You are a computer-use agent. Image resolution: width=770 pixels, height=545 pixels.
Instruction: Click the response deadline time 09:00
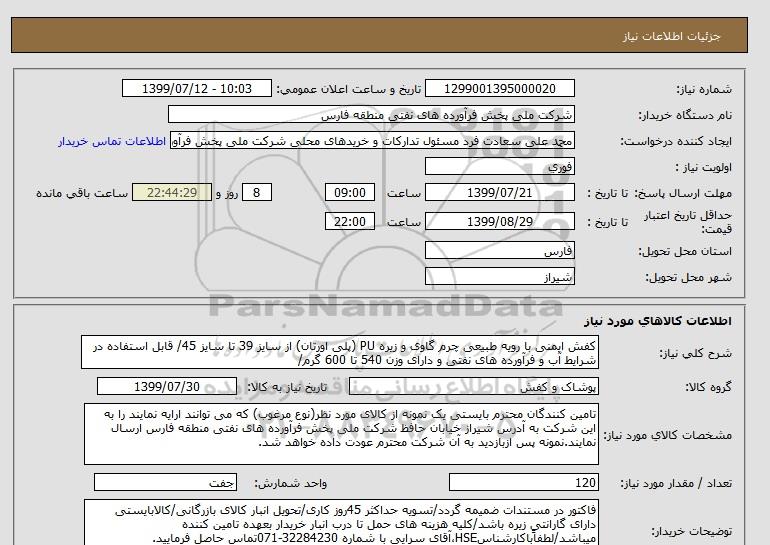coord(350,193)
